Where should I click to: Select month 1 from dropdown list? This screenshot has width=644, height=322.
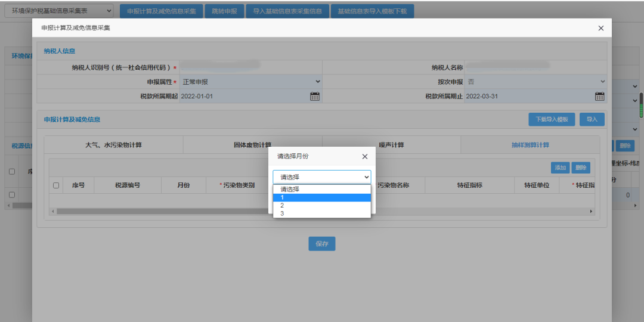pyautogui.click(x=322, y=197)
